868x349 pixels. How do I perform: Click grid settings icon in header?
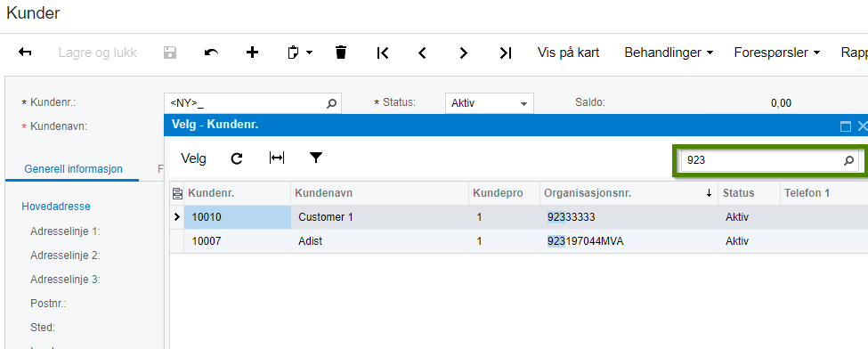[x=177, y=193]
